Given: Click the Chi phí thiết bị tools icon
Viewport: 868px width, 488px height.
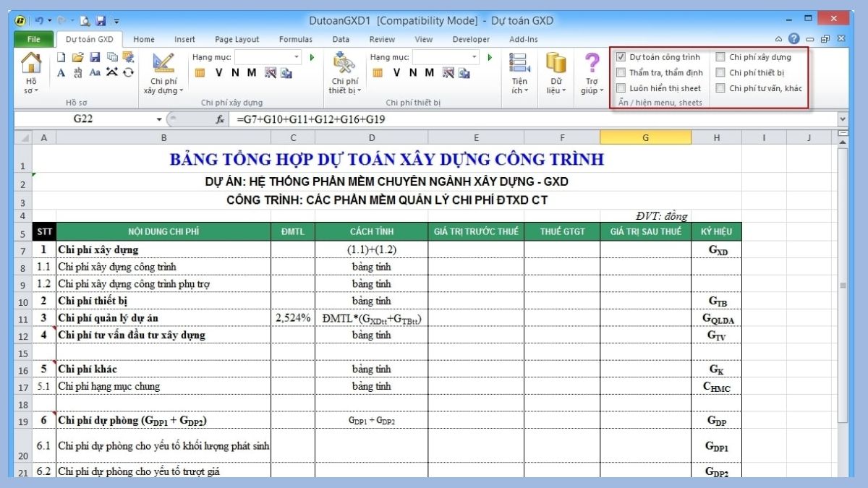Looking at the screenshot, I should 344,65.
